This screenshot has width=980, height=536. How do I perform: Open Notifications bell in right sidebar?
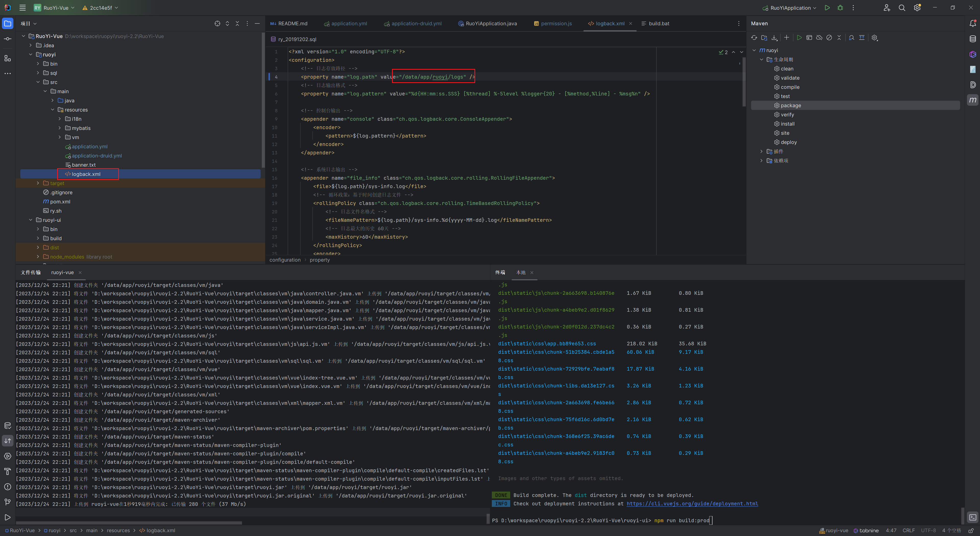point(973,23)
